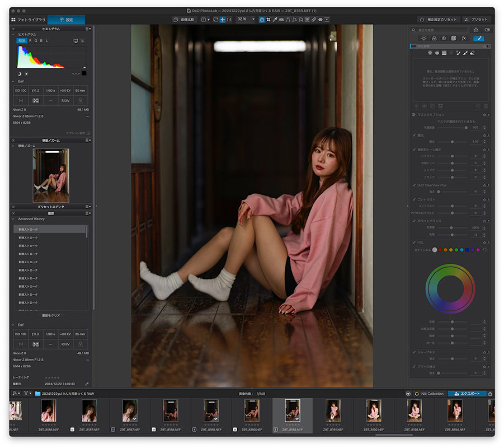Toggle shadow clipping moon icon

tap(20, 74)
